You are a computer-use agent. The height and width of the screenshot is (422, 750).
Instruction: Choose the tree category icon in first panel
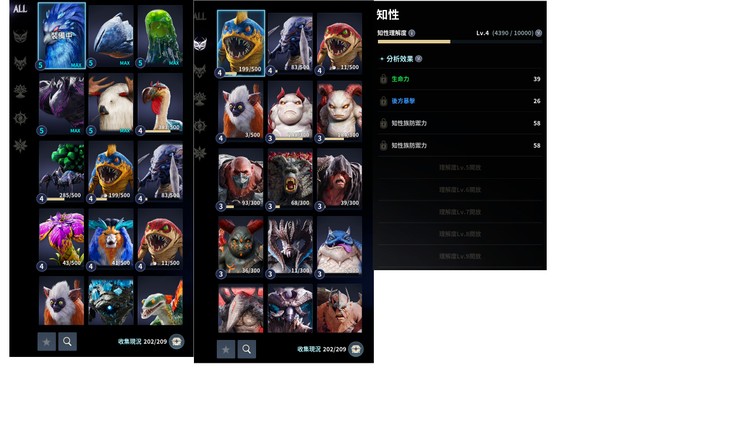coord(20,90)
